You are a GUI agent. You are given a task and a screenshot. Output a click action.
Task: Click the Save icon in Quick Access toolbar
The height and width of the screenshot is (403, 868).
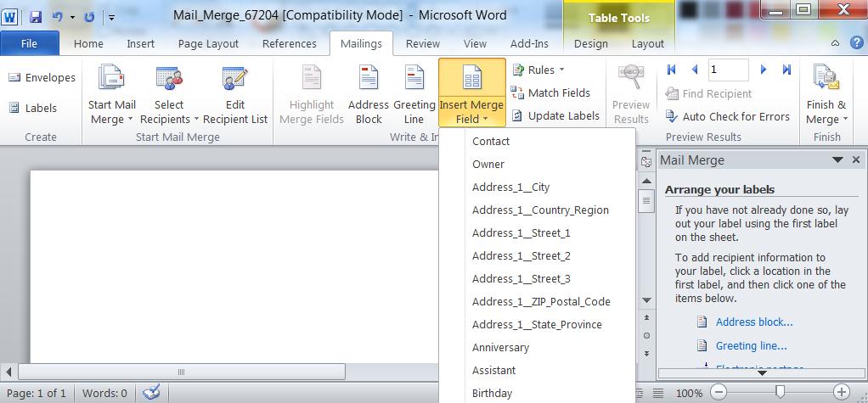coord(36,17)
